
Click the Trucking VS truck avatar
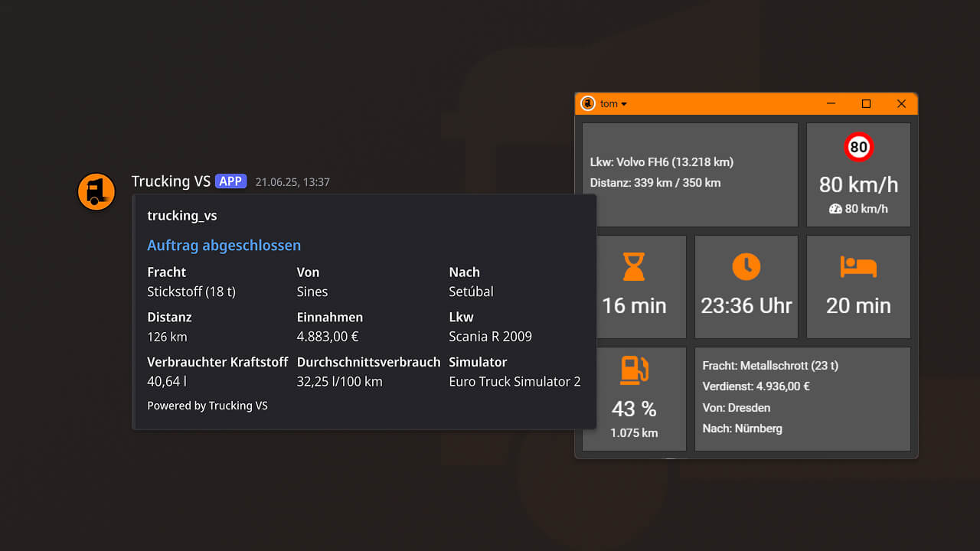(96, 191)
